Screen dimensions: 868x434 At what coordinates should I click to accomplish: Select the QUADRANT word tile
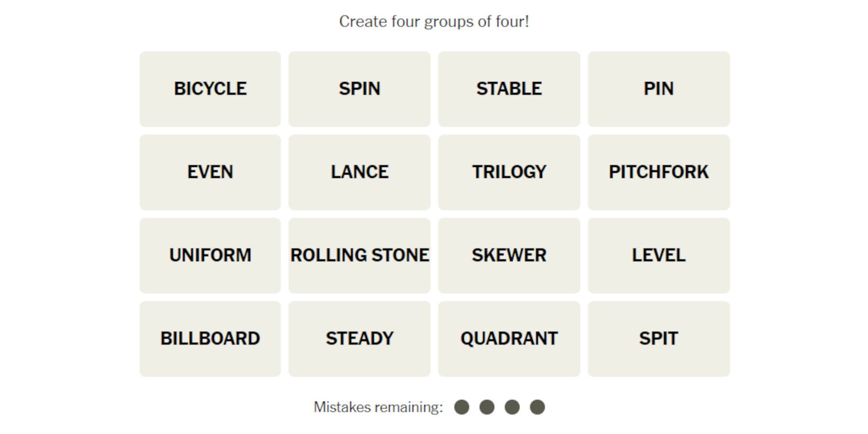509,339
